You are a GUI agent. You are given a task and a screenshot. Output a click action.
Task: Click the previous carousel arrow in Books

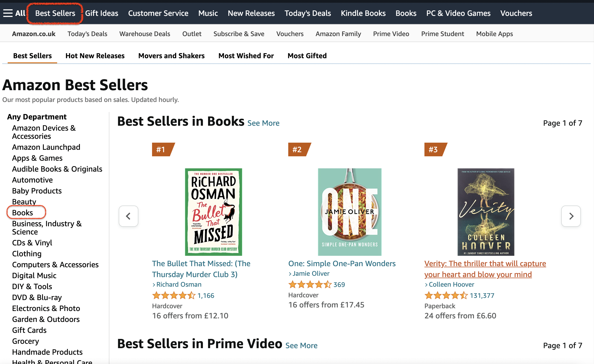tap(128, 216)
